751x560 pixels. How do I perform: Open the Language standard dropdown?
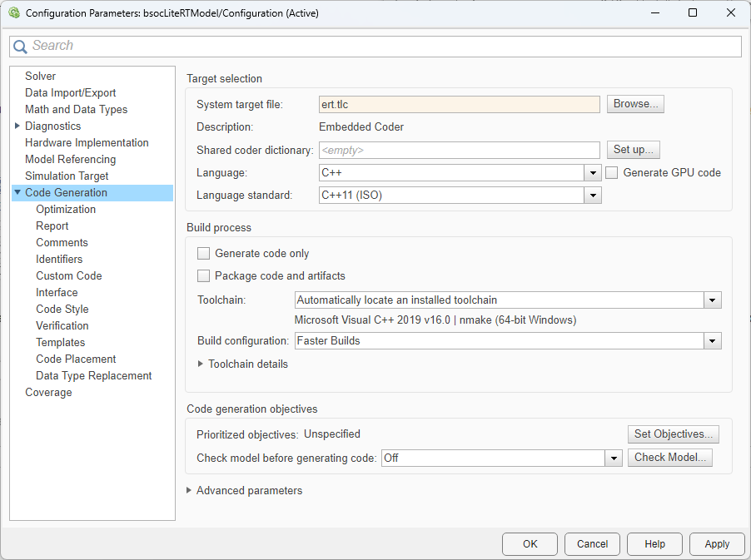592,196
